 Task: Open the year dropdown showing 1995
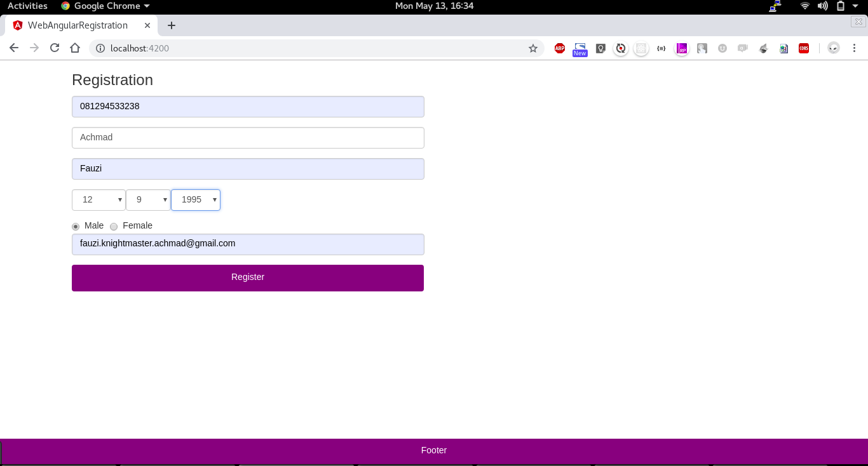click(196, 200)
